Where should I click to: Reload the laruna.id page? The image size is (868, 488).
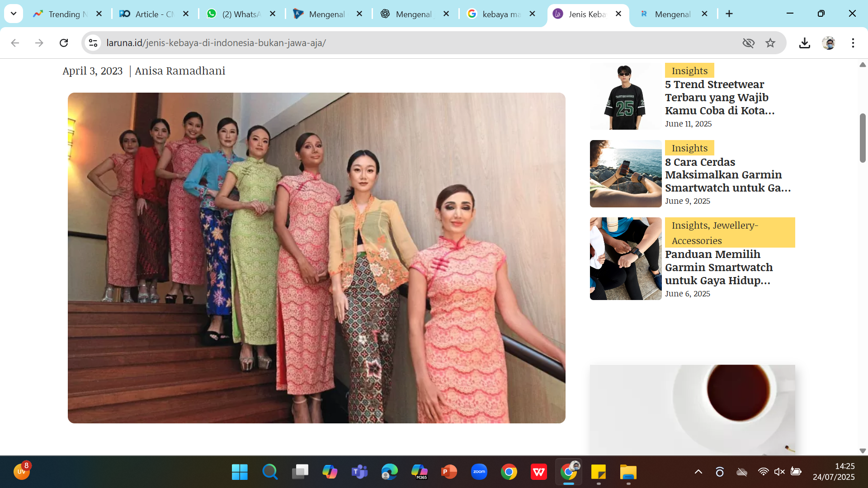(x=64, y=43)
